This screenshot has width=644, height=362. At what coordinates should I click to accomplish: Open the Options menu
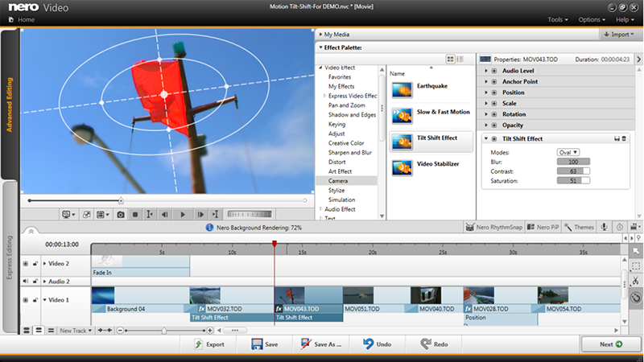pyautogui.click(x=592, y=19)
